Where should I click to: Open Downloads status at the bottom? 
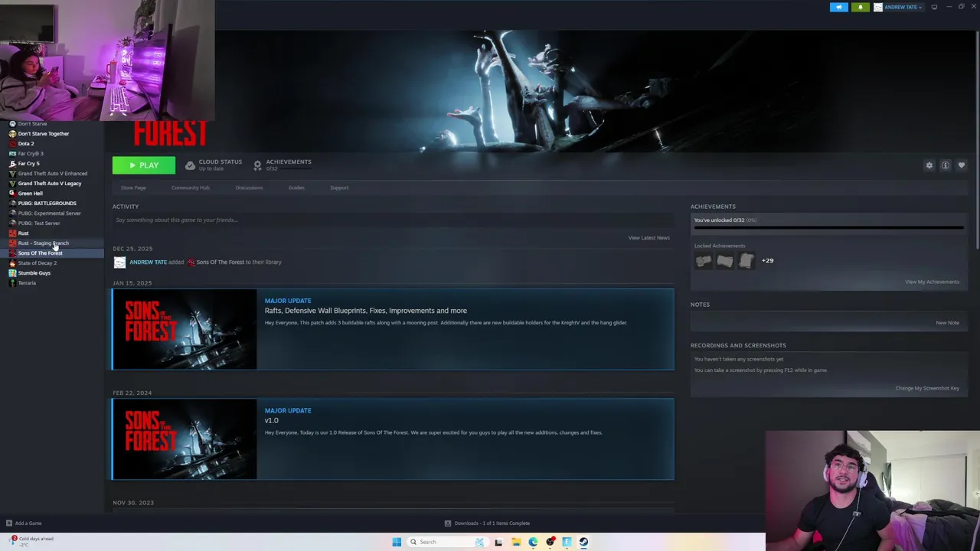pos(488,523)
